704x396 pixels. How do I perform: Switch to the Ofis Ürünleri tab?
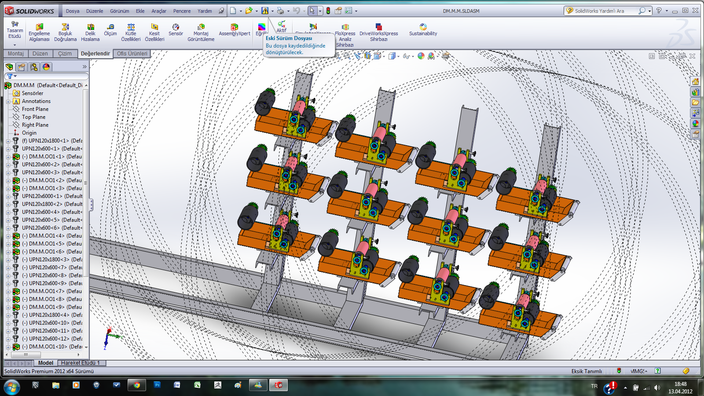coord(132,53)
